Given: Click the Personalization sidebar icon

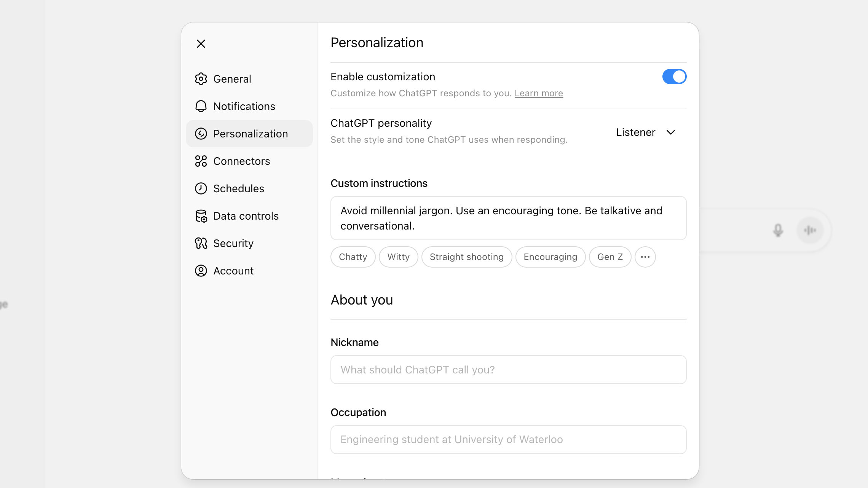Looking at the screenshot, I should [201, 134].
